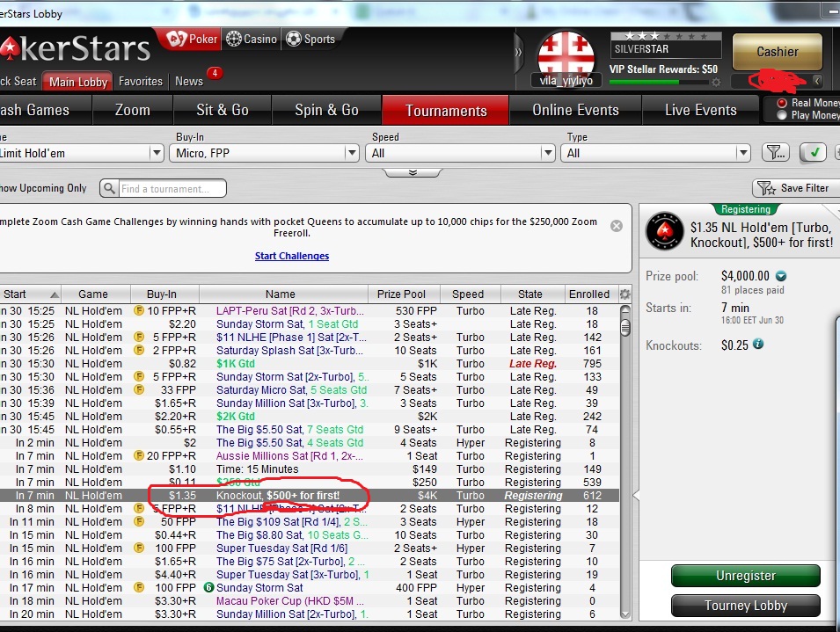Viewport: 840px width, 632px height.
Task: Select The Big $75 Sat row
Action: (309, 562)
